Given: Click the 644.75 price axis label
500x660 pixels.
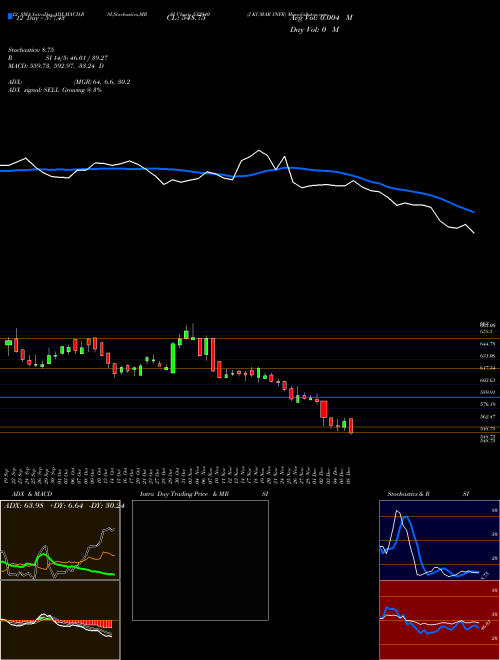Looking at the screenshot, I should (x=488, y=344).
